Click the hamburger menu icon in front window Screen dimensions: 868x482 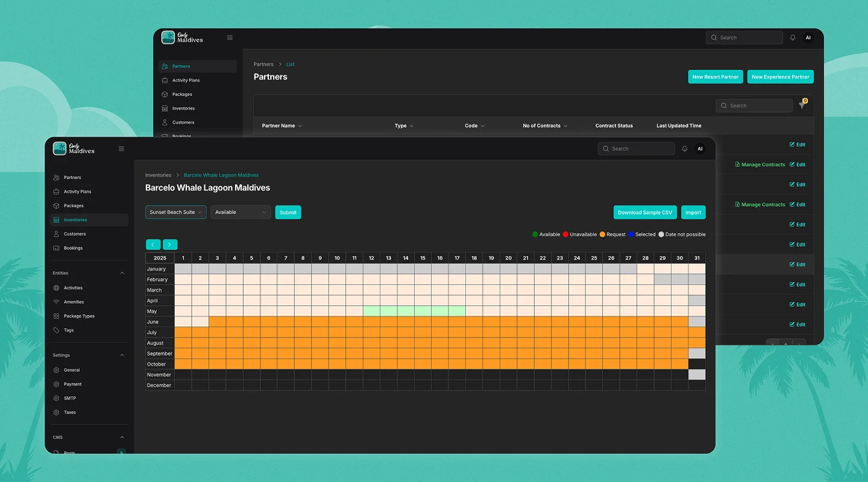coord(121,149)
